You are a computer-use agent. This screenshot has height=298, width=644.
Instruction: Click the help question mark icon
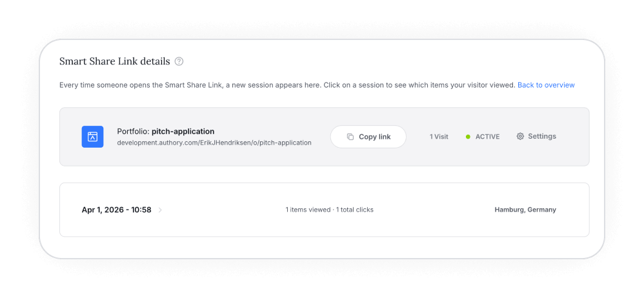click(179, 62)
